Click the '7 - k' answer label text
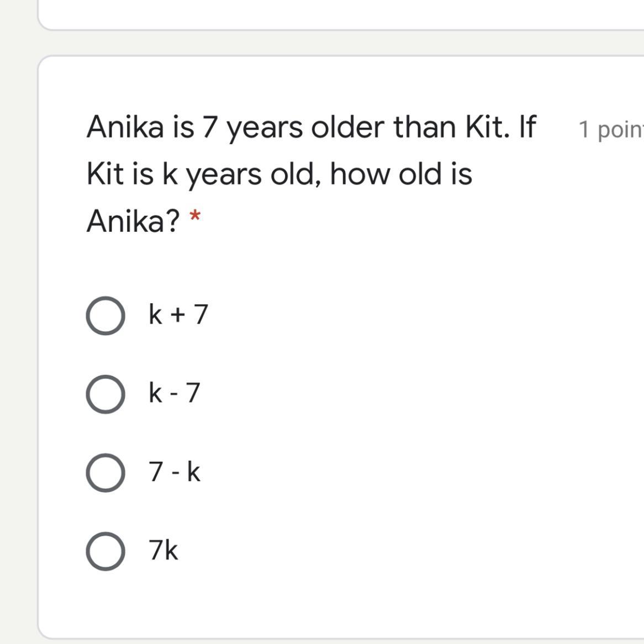This screenshot has height=644, width=644. pos(174,472)
